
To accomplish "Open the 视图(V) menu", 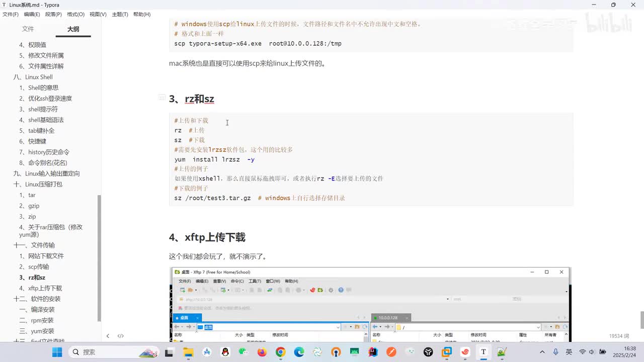I will [x=98, y=14].
